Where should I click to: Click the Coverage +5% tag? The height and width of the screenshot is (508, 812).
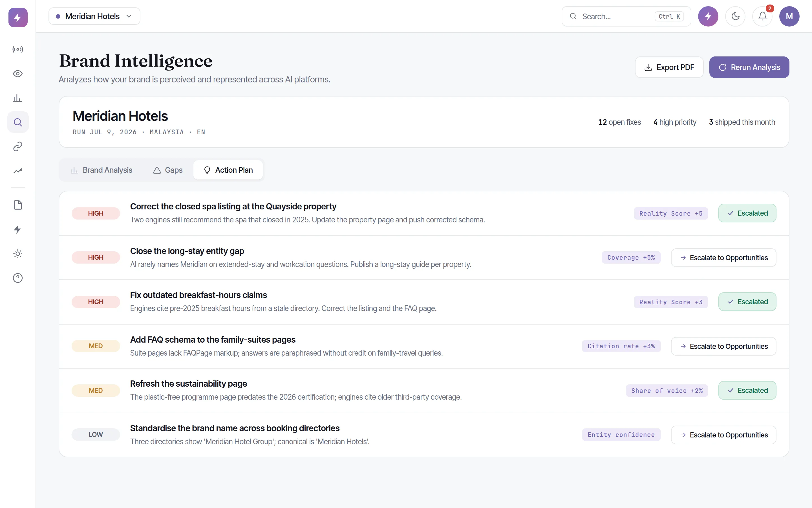631,257
